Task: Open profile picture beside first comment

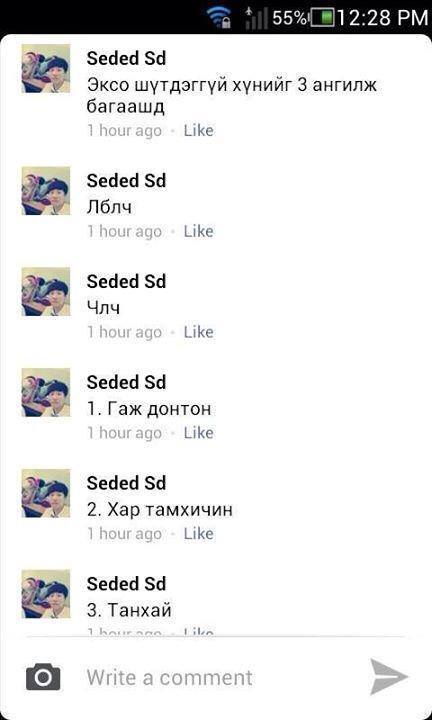Action: (46, 68)
